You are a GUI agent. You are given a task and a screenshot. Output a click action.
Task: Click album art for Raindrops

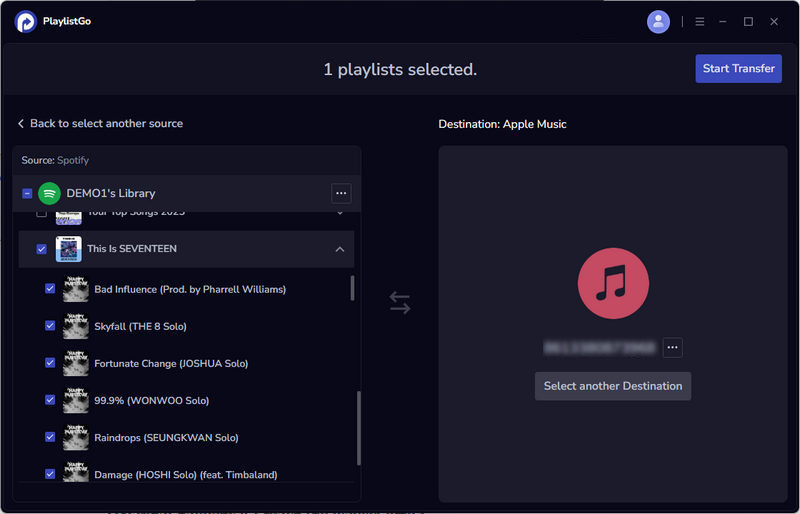pos(76,438)
